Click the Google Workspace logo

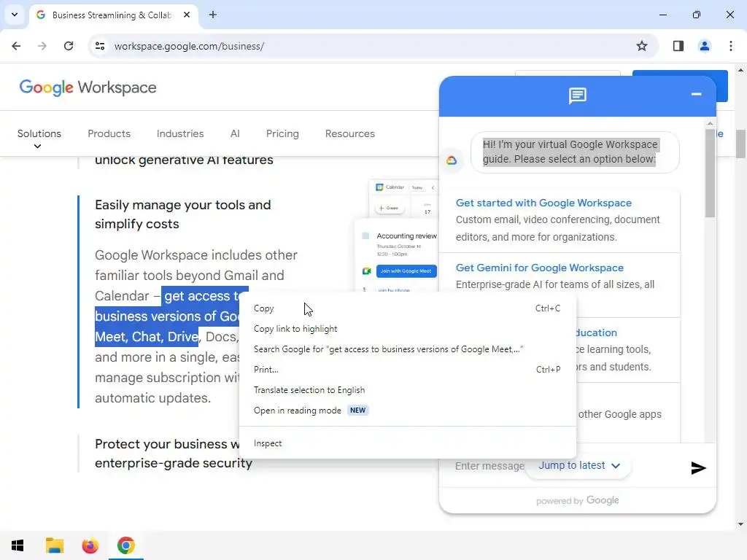coord(88,87)
